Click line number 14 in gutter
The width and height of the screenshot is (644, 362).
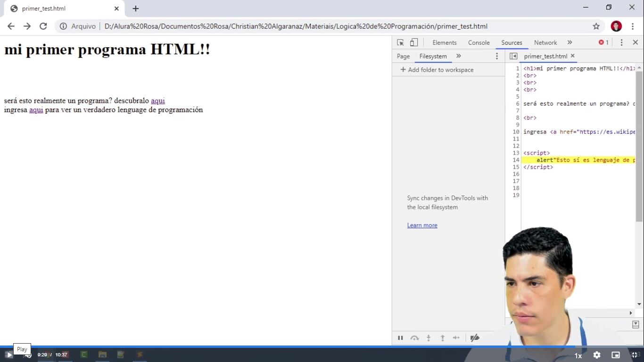coord(516,160)
